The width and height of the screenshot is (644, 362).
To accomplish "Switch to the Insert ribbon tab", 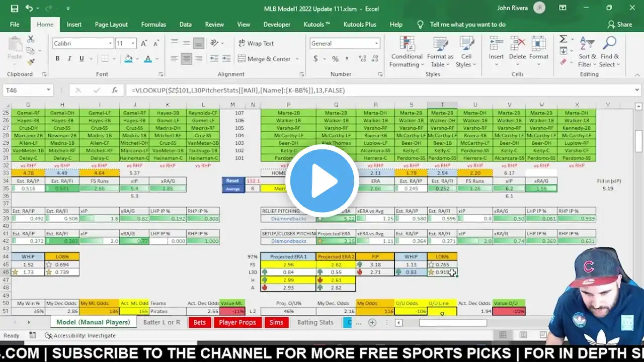I will (x=74, y=25).
